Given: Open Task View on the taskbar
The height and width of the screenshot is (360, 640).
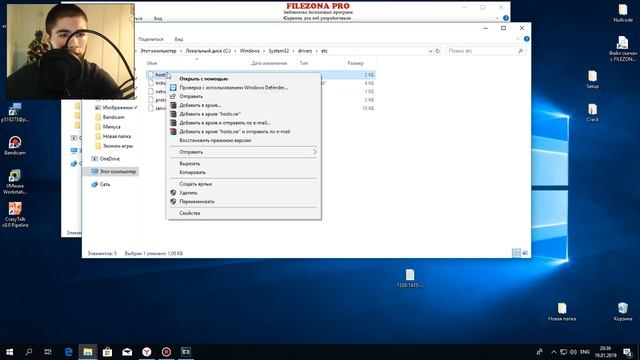Looking at the screenshot, I should [48, 351].
